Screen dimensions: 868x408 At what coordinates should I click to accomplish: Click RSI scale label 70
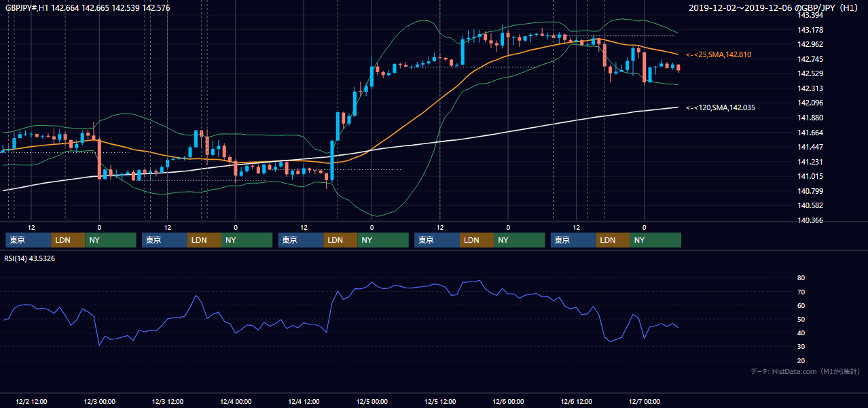click(801, 292)
